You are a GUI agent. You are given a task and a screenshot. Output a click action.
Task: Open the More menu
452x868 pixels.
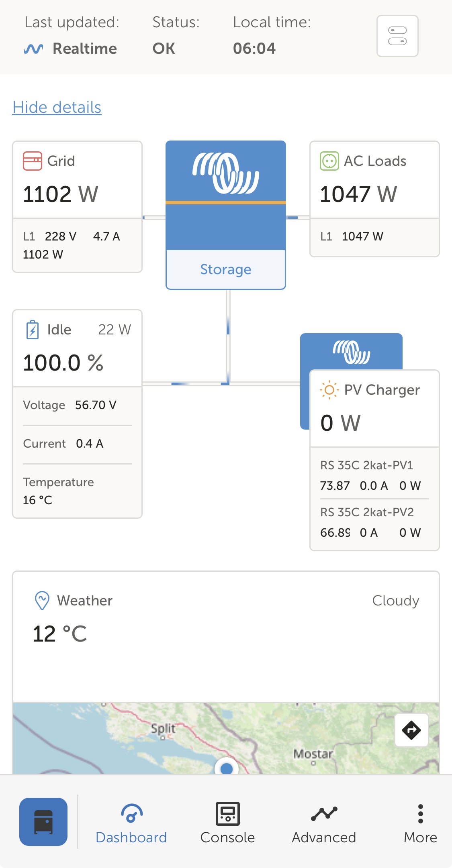coord(420,822)
